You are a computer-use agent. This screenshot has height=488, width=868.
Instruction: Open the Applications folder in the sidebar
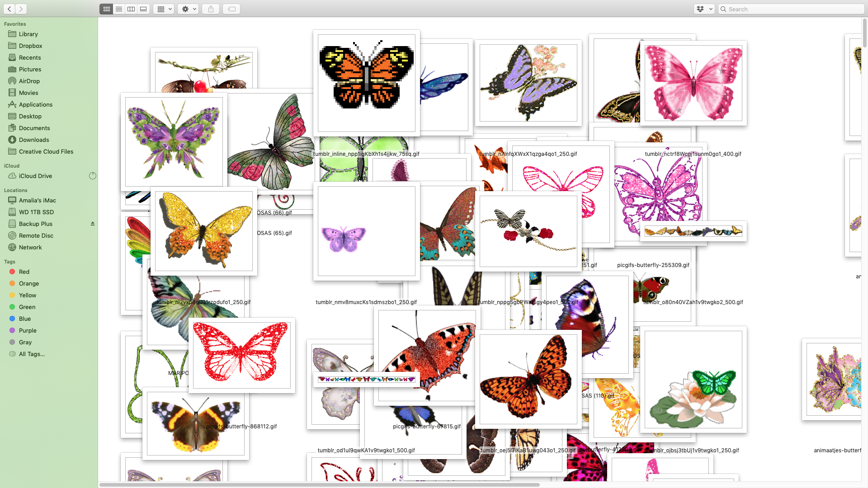36,104
